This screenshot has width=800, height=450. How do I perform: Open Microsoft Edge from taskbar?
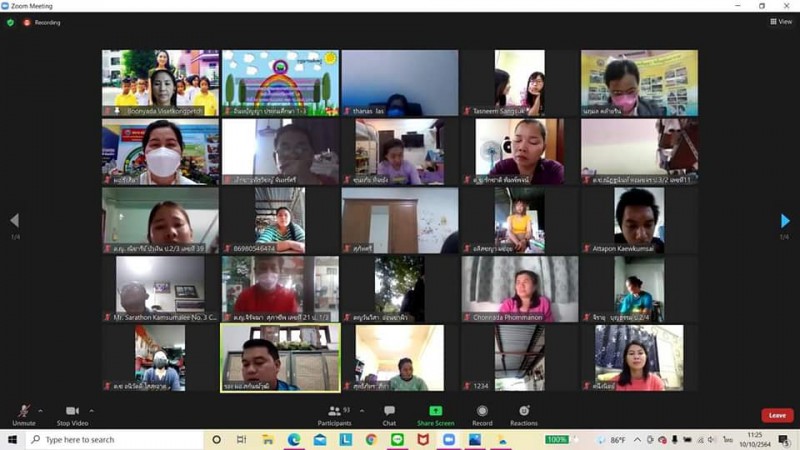pos(294,439)
